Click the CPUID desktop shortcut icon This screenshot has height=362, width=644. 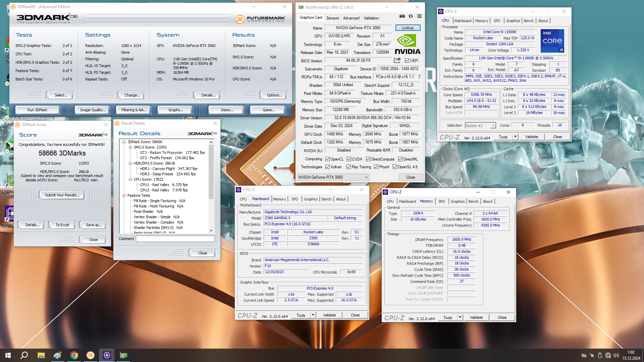(9, 213)
